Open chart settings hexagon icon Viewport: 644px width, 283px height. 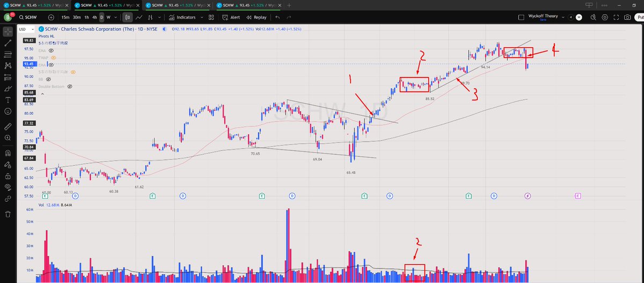click(x=605, y=17)
